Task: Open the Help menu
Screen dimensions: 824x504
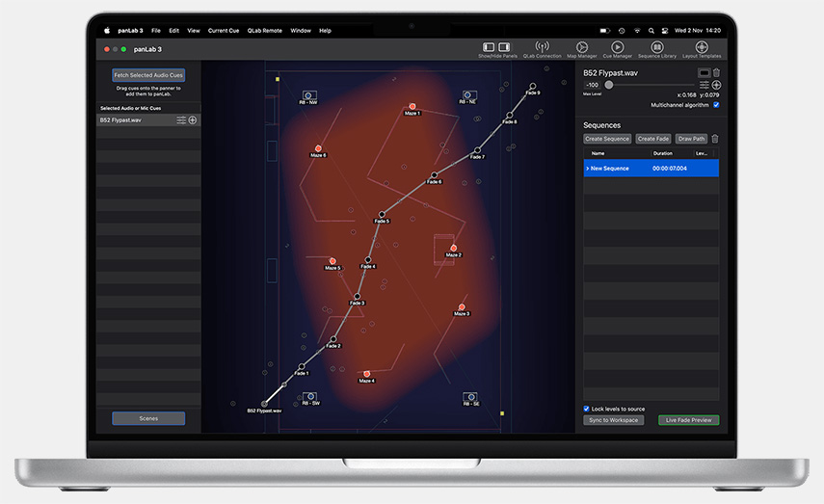Action: click(x=326, y=31)
